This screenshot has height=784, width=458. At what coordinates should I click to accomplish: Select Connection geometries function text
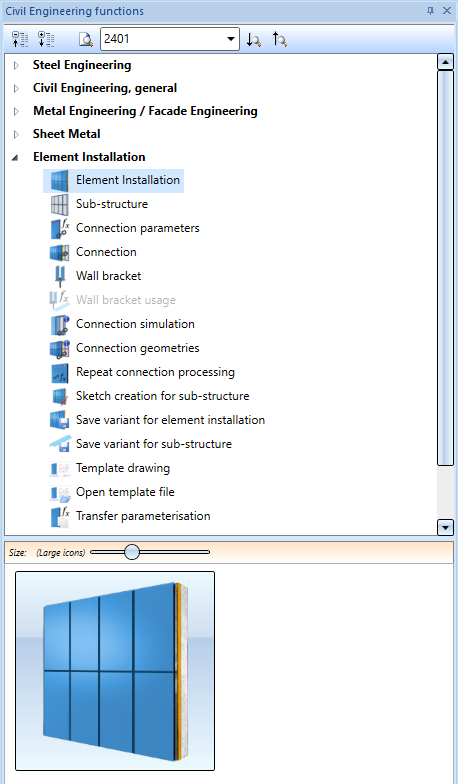[x=138, y=348]
